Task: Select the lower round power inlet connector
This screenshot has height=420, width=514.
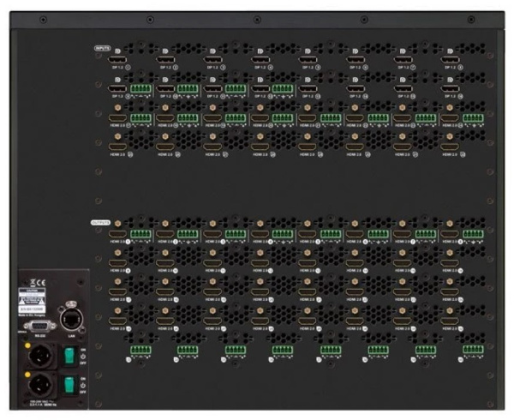Action: click(x=40, y=385)
